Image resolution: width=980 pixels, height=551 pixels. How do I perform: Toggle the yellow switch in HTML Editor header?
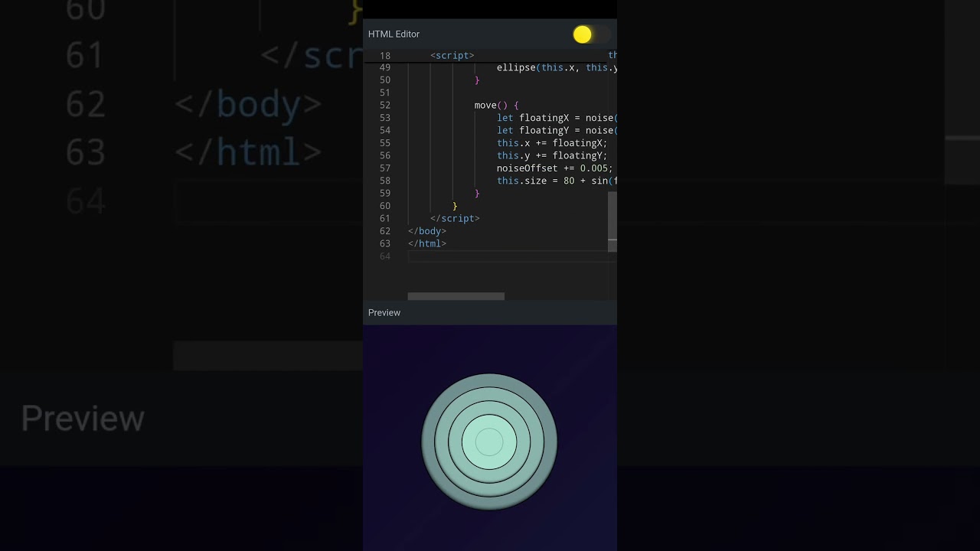591,34
